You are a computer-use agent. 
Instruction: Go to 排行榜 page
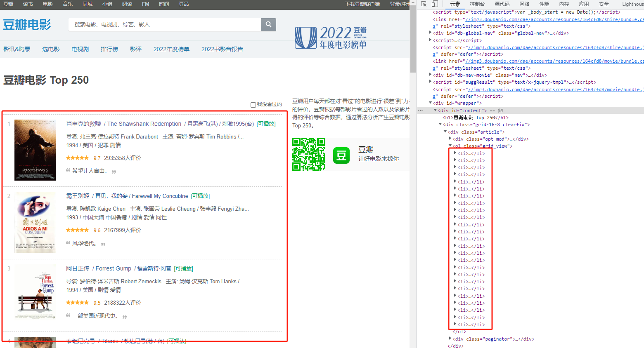(x=109, y=49)
